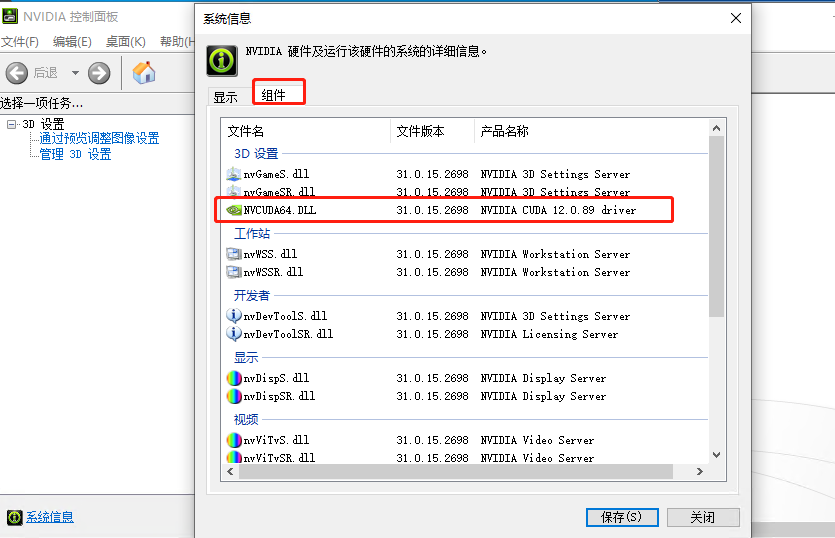Click the 工作站 group header
This screenshot has width=835, height=538.
252,233
